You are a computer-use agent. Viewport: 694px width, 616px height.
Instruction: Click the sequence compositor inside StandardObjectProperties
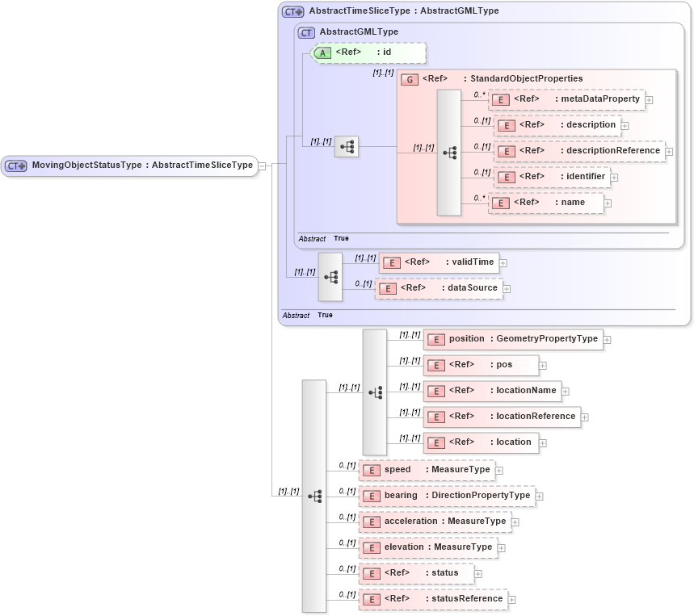tap(449, 153)
